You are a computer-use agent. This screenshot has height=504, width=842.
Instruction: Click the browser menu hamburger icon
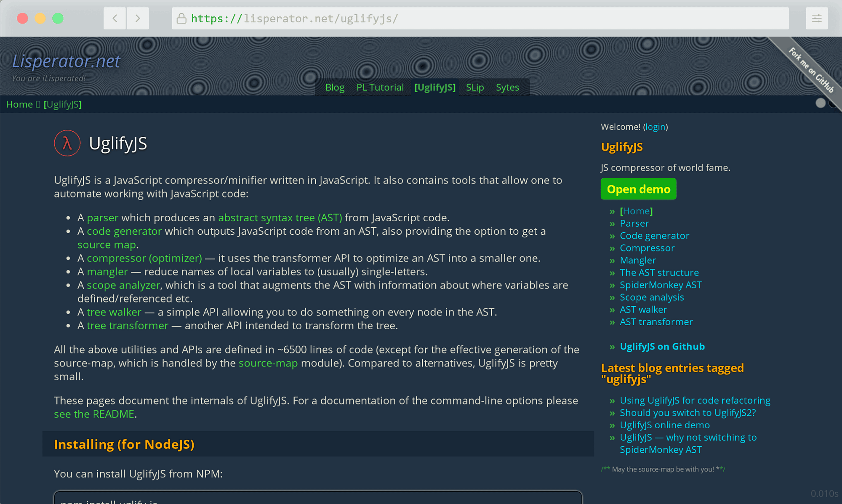817,19
